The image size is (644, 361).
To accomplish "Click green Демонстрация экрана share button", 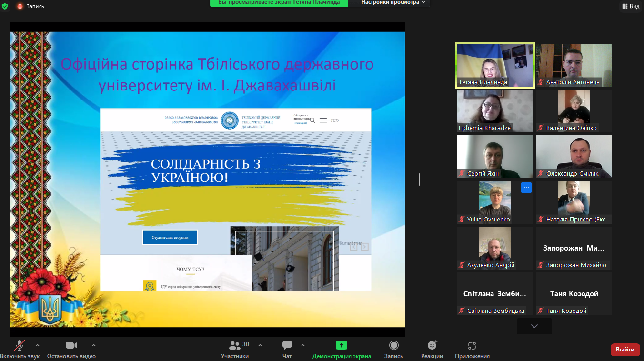I will tap(342, 350).
